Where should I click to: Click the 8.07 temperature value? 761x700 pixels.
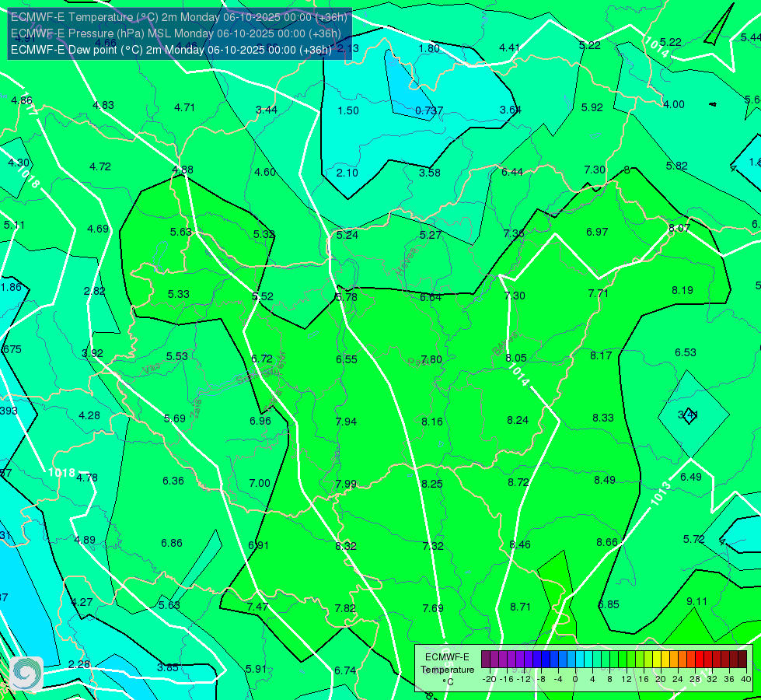pyautogui.click(x=679, y=229)
